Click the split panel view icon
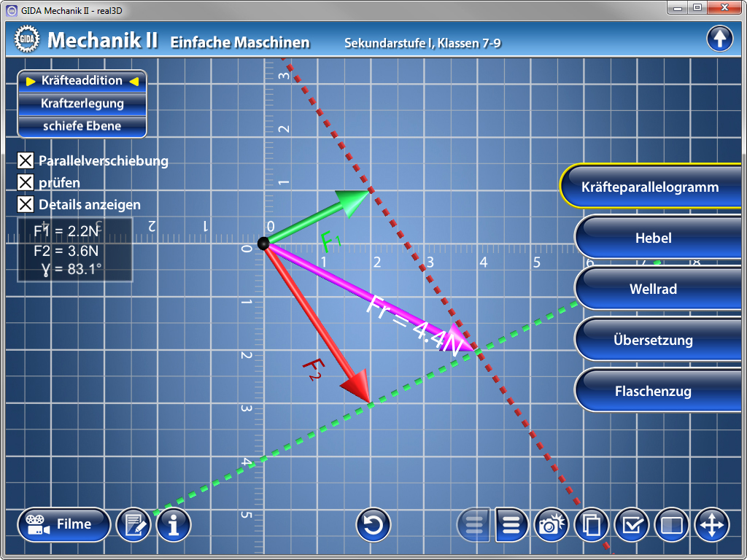Image resolution: width=747 pixels, height=560 pixels. pos(671,525)
